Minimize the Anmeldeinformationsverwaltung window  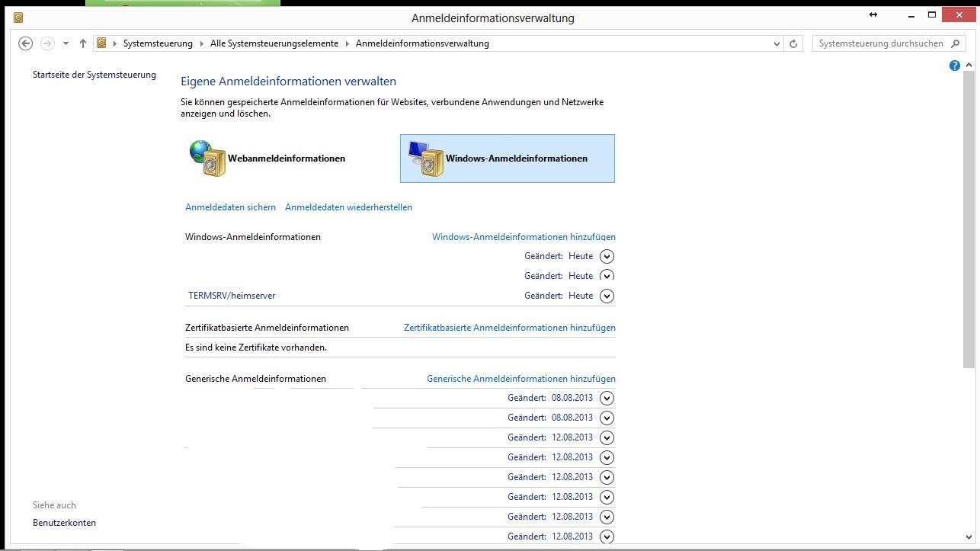[911, 14]
